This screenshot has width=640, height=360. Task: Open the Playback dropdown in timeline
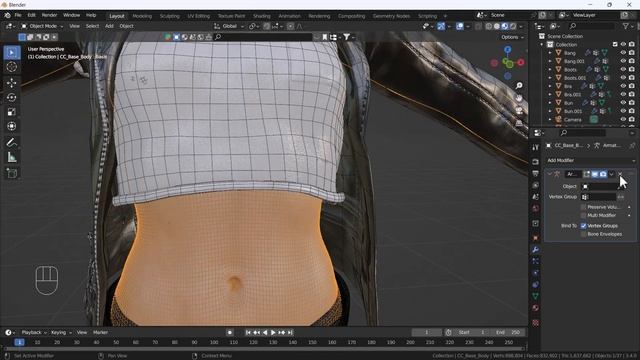[33, 333]
